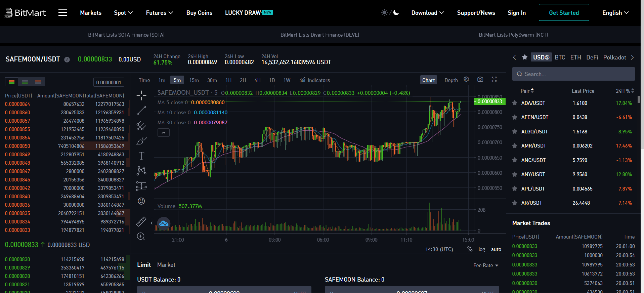Select the 1m timeframe

coord(162,80)
